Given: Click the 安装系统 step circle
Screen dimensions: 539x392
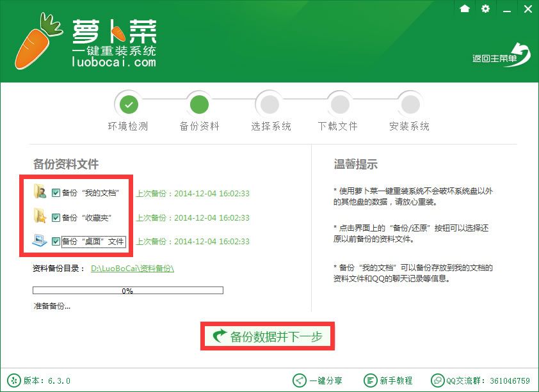Looking at the screenshot, I should point(410,103).
